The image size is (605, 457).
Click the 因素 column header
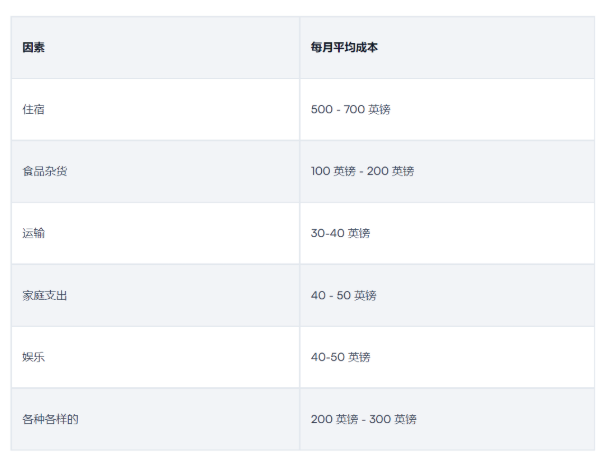click(x=33, y=47)
